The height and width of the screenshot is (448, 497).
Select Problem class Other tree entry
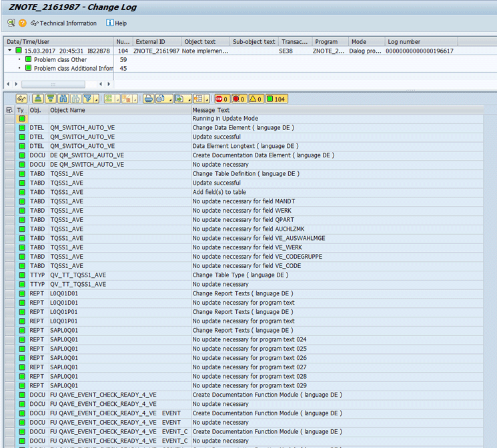tap(60, 59)
